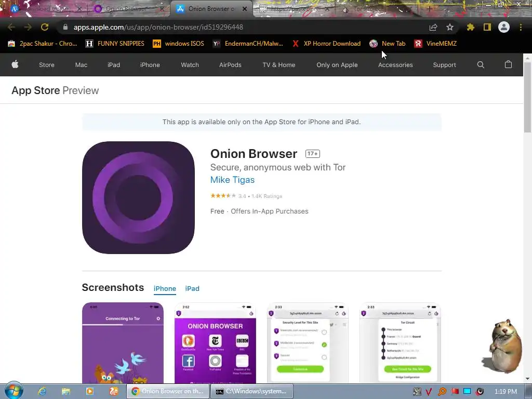Open Accessories in Apple navigation

(395, 65)
